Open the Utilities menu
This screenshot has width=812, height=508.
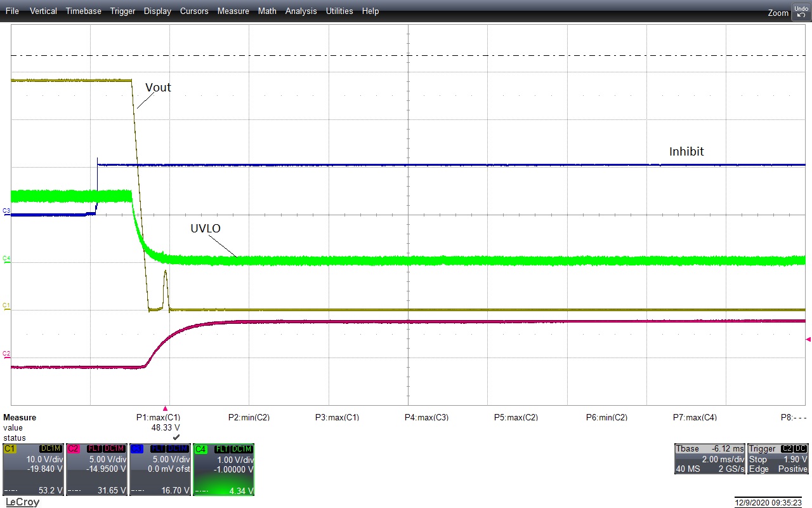tap(339, 11)
